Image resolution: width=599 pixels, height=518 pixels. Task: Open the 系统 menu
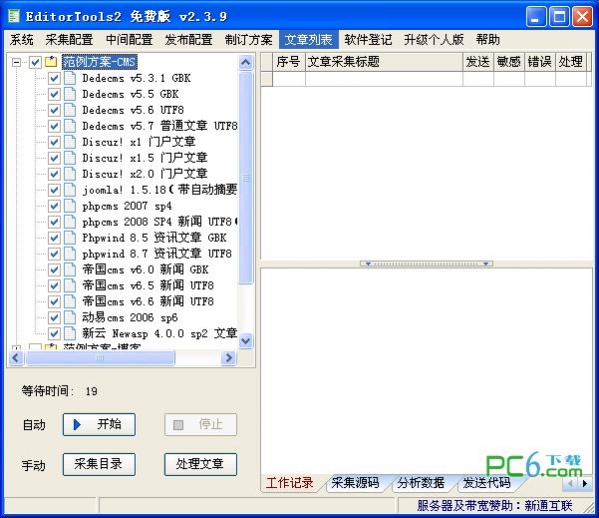[x=22, y=40]
